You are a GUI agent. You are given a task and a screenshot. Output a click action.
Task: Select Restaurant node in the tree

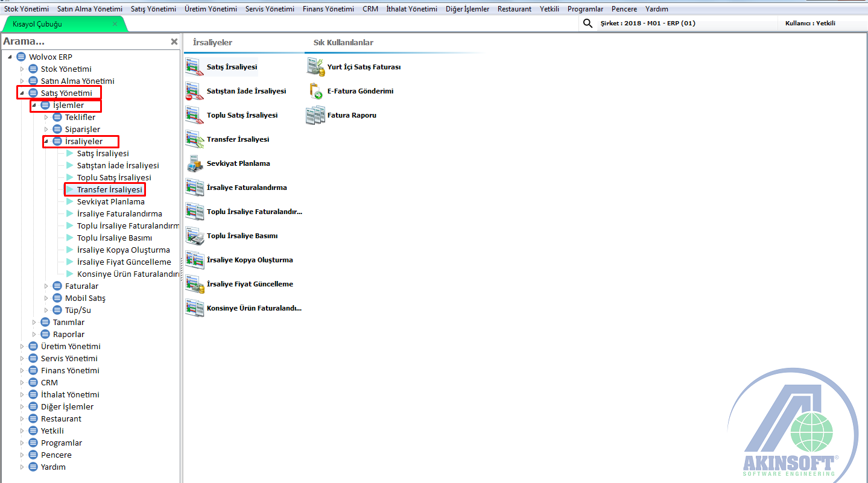pyautogui.click(x=61, y=418)
